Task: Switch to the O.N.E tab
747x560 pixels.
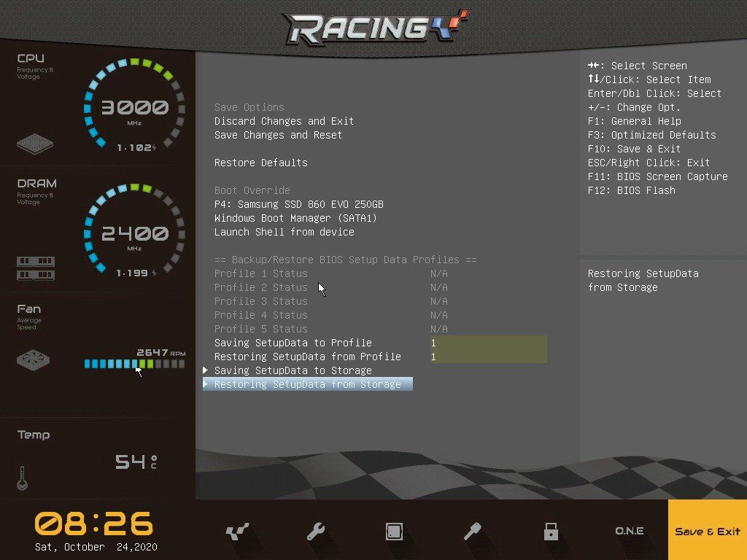Action: coord(629,532)
